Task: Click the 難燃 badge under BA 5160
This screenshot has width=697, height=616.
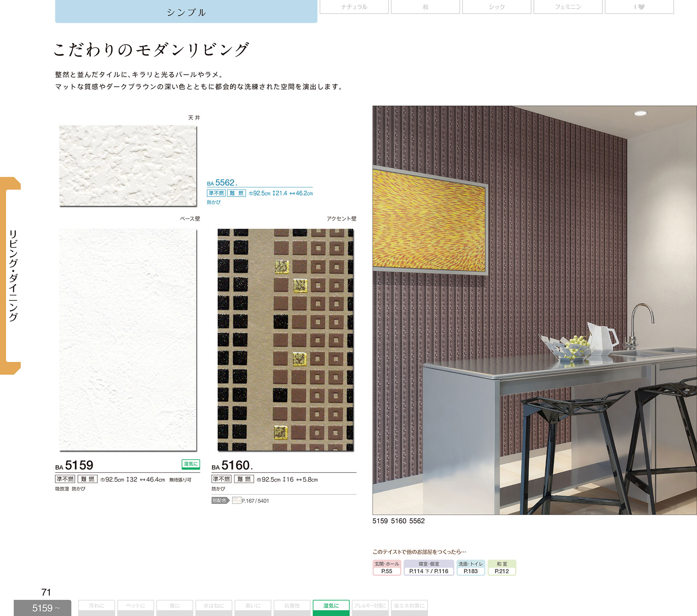Action: point(244,479)
